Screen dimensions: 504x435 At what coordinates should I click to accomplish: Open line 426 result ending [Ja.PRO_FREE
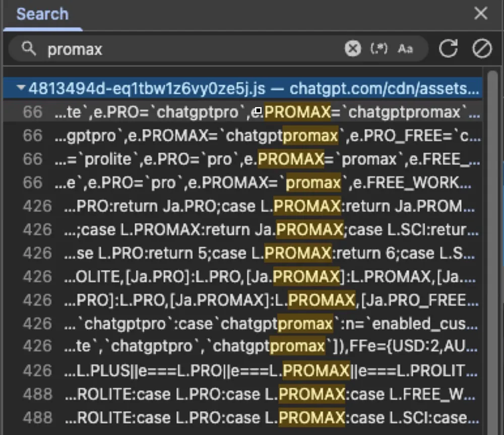(x=243, y=300)
